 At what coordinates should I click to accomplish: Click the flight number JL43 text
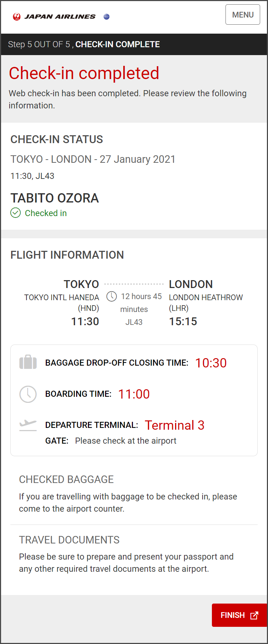134,322
